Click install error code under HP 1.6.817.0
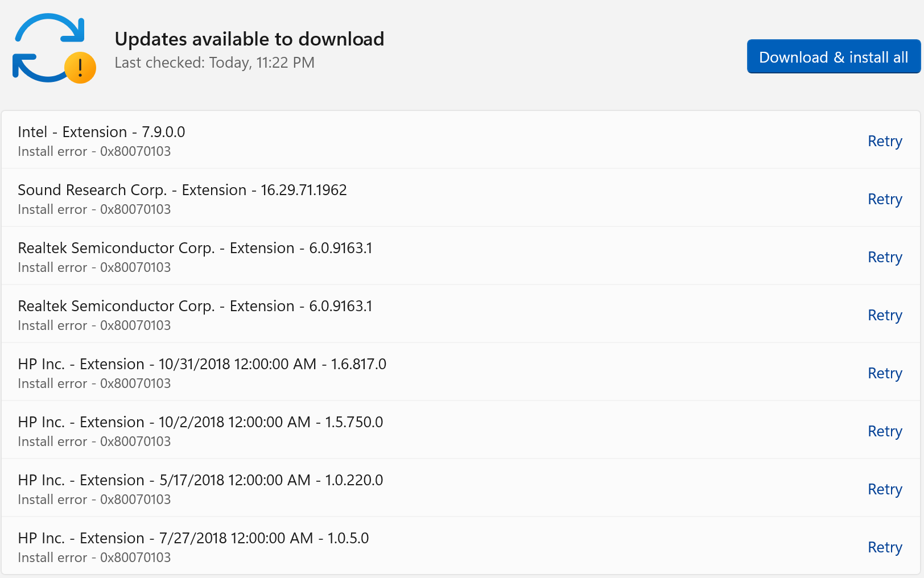The width and height of the screenshot is (924, 578). [94, 383]
